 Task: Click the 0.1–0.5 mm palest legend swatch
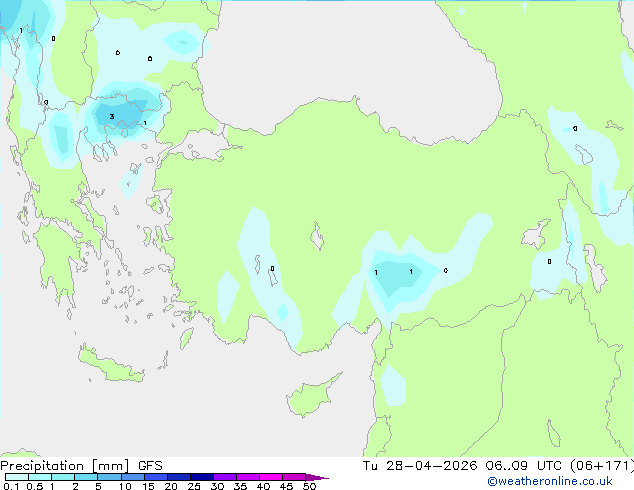[17, 477]
